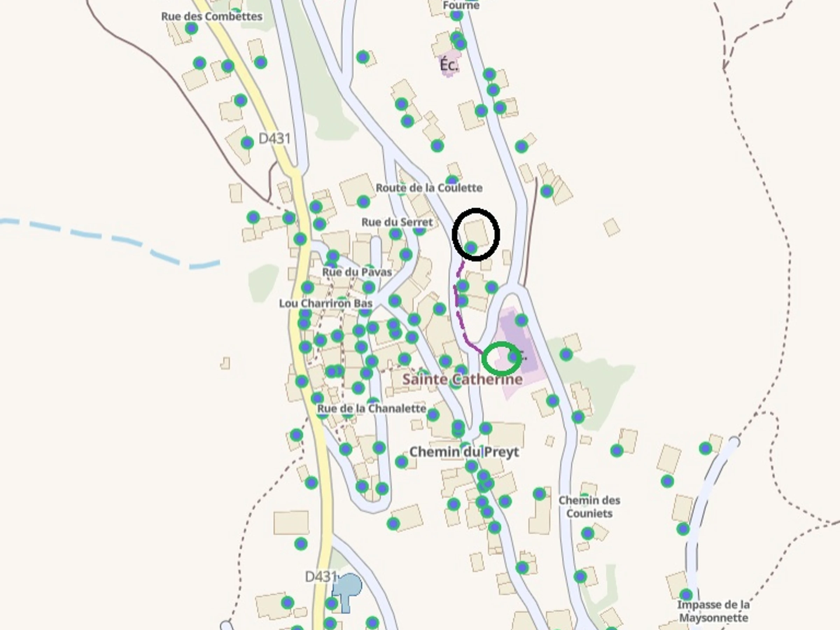Select the purple school icon labeled Éc.
840x630 pixels.
(449, 65)
